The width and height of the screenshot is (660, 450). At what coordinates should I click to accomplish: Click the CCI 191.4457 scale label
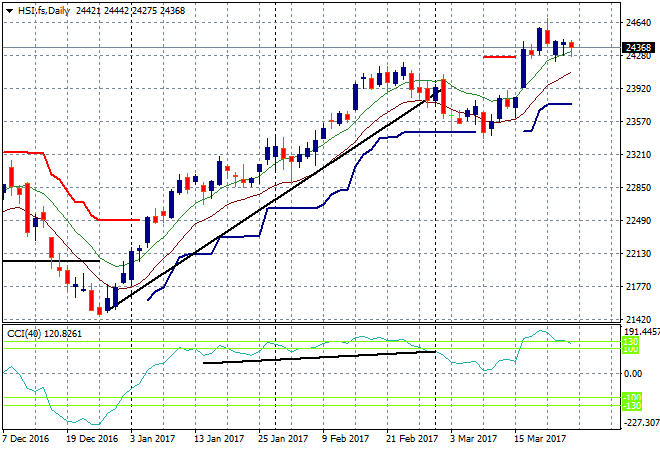641,332
